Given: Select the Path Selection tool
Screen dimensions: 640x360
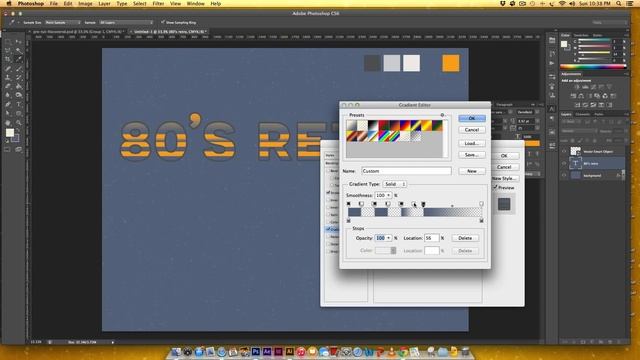Looking at the screenshot, I should coord(8,113).
